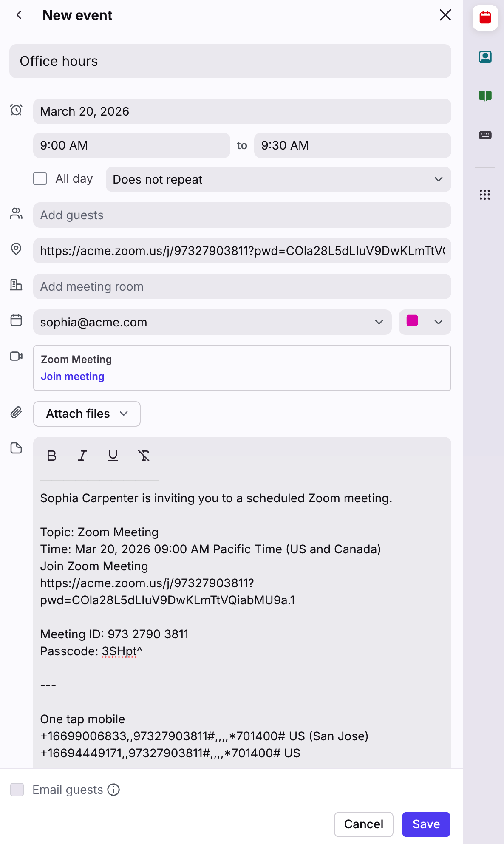Check the Email guests checkbox
This screenshot has width=504, height=844.
[x=17, y=790]
